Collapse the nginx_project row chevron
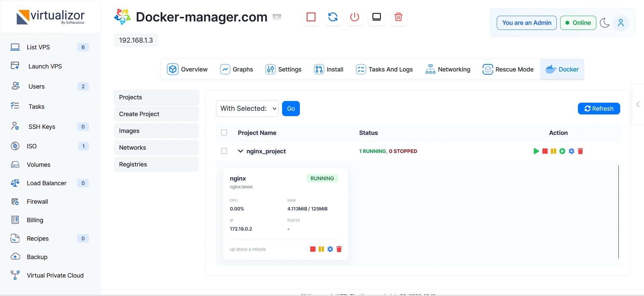The image size is (644, 296). pos(240,151)
